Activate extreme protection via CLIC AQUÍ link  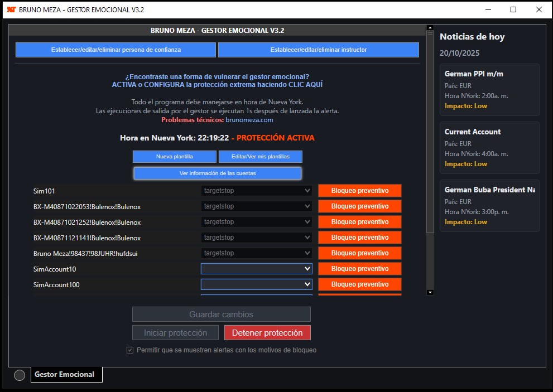(x=217, y=85)
